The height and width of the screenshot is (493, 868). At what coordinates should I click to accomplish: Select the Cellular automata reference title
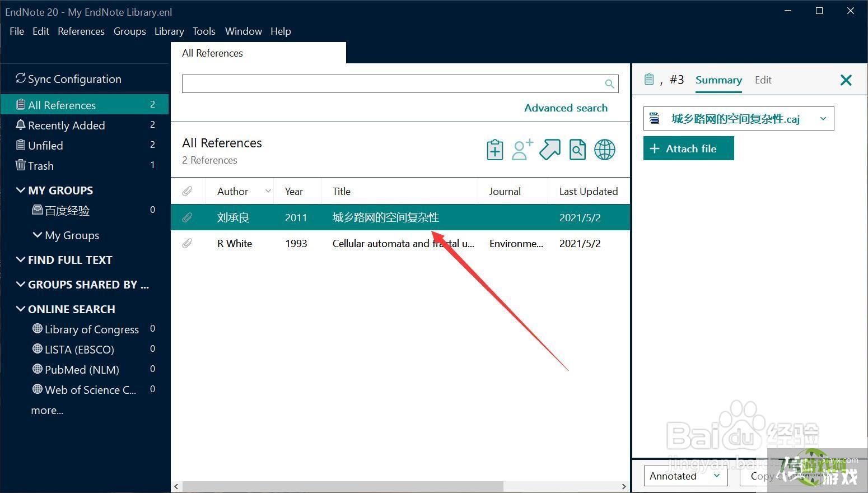(x=403, y=244)
